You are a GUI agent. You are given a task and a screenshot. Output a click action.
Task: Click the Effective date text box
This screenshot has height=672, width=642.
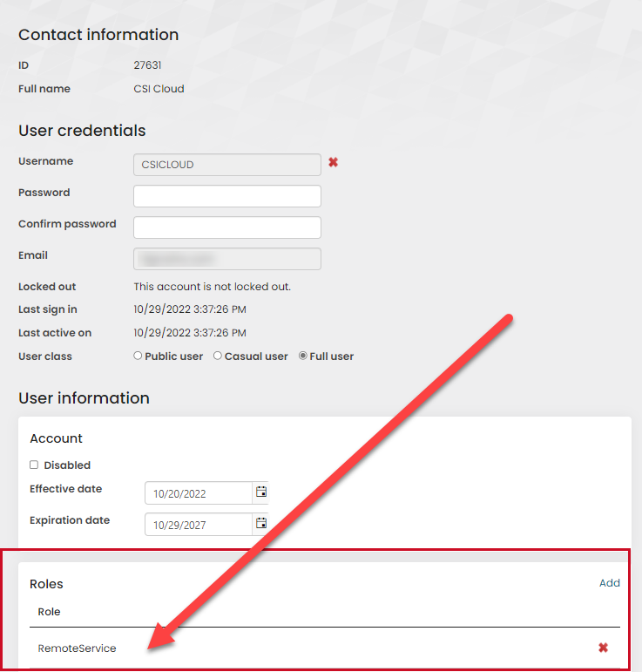pyautogui.click(x=199, y=493)
